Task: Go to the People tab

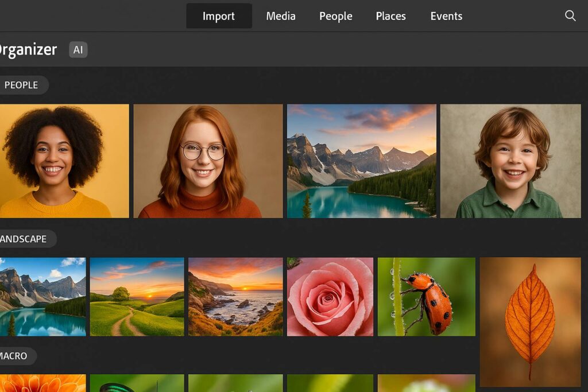Action: (x=336, y=16)
